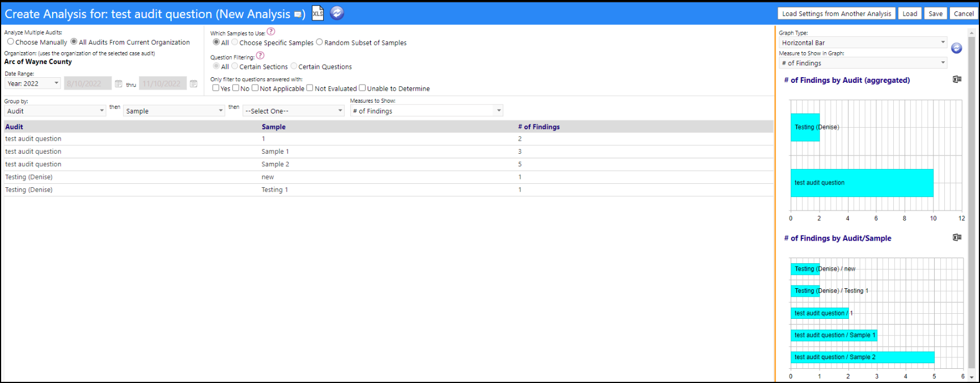The width and height of the screenshot is (980, 383).
Task: Check the Not Evaluated answer filter
Action: pyautogui.click(x=309, y=88)
